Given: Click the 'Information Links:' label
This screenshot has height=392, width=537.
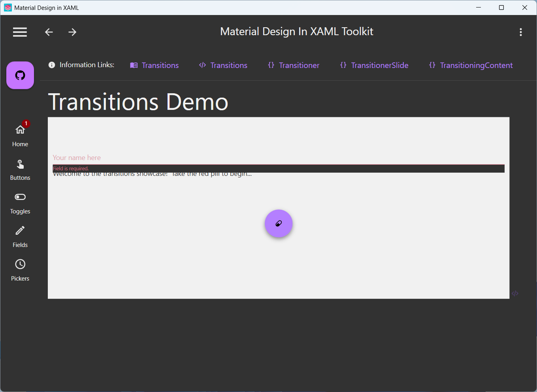Looking at the screenshot, I should 87,65.
